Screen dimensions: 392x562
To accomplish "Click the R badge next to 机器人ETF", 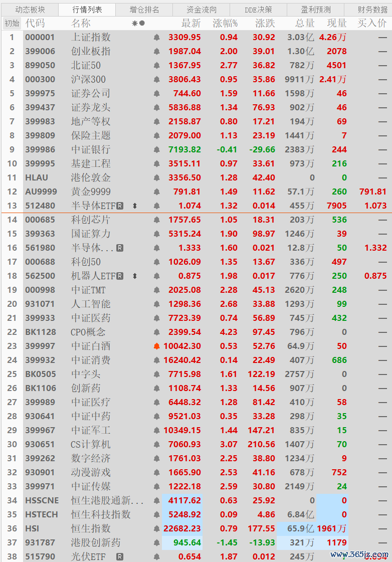I will [120, 276].
